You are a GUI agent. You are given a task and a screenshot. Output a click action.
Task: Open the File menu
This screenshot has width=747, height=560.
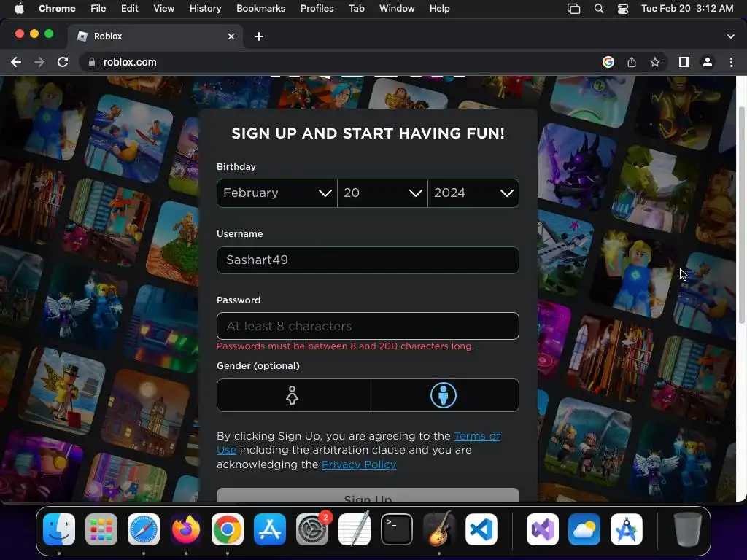tap(98, 8)
